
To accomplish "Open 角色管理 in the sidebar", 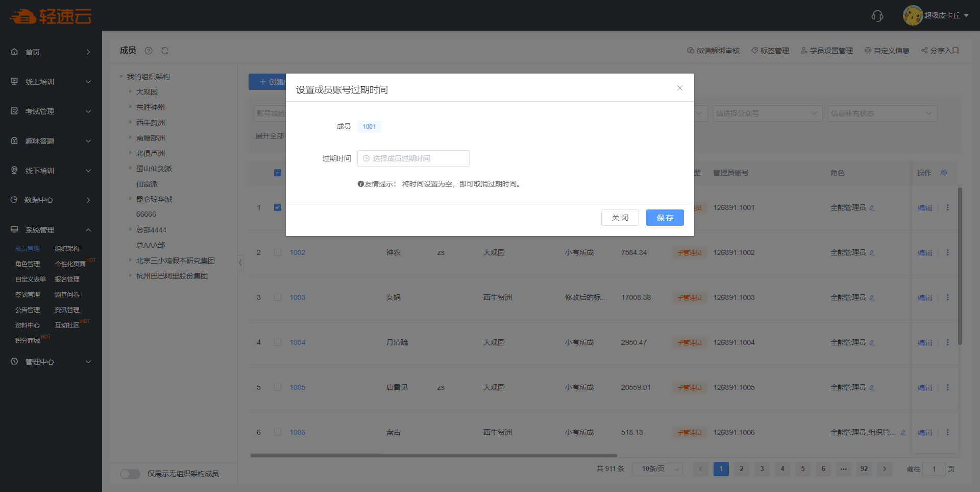I will [x=28, y=264].
